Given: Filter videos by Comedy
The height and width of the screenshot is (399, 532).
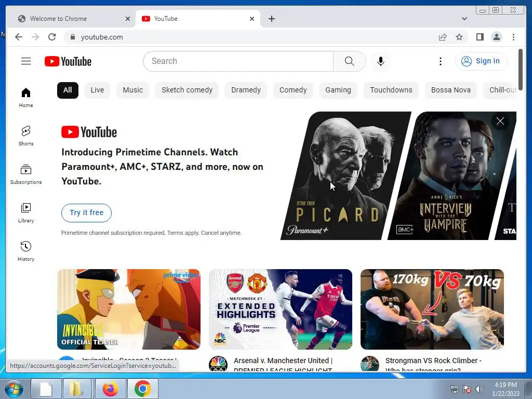Looking at the screenshot, I should [x=293, y=90].
